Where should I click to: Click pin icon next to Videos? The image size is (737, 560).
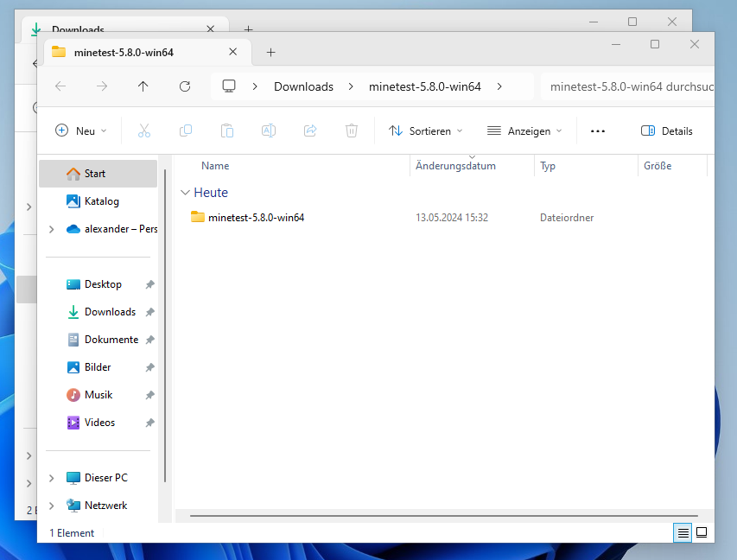coord(150,423)
